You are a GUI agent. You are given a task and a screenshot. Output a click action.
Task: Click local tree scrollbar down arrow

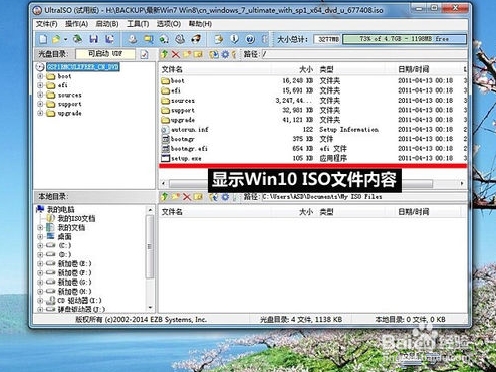point(150,308)
